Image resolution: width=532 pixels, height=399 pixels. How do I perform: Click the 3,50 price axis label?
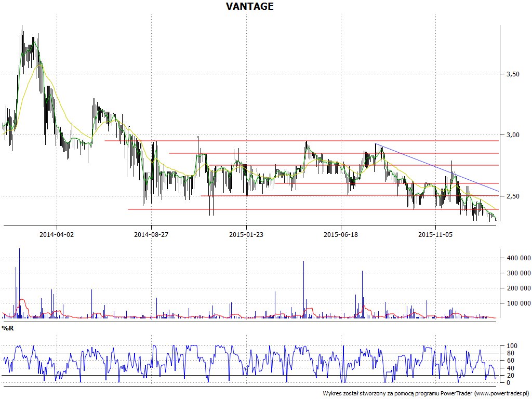tap(513, 74)
